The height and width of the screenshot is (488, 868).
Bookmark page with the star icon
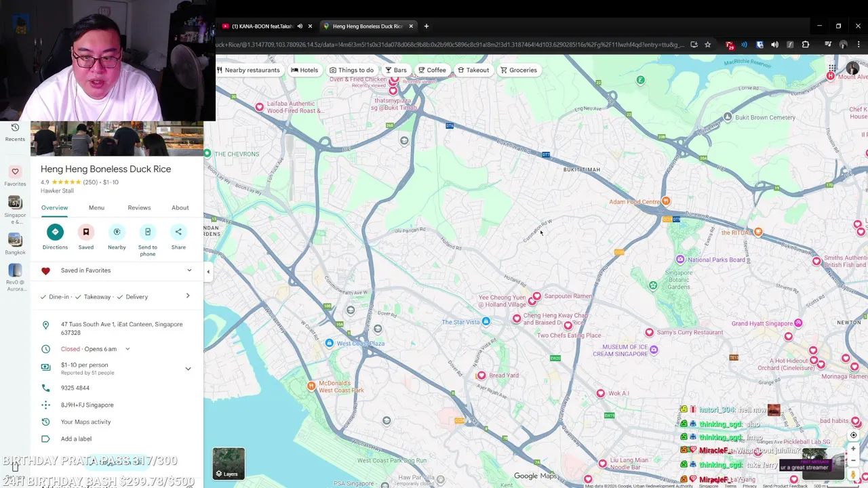pyautogui.click(x=708, y=45)
